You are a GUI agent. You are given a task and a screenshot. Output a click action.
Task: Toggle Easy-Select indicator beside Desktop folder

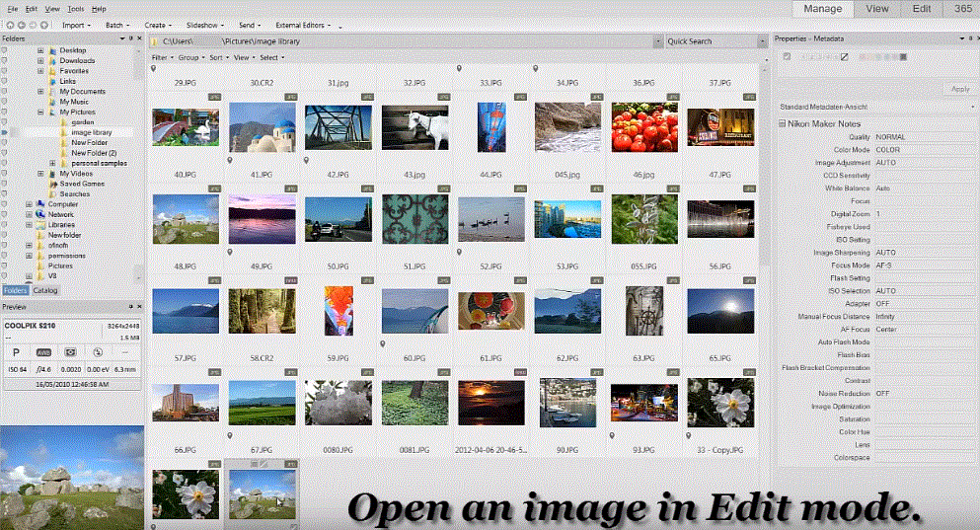point(4,50)
